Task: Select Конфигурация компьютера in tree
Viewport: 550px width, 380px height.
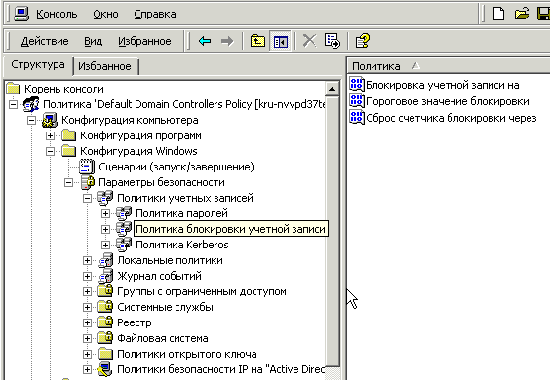Action: click(x=129, y=120)
